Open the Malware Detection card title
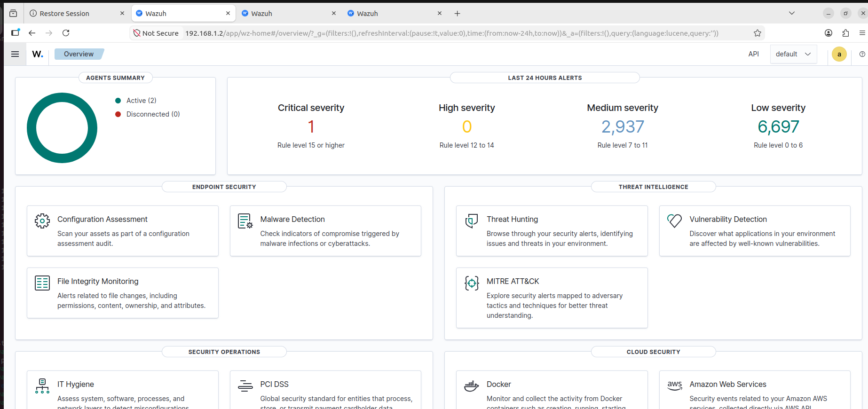The height and width of the screenshot is (409, 868). point(292,220)
